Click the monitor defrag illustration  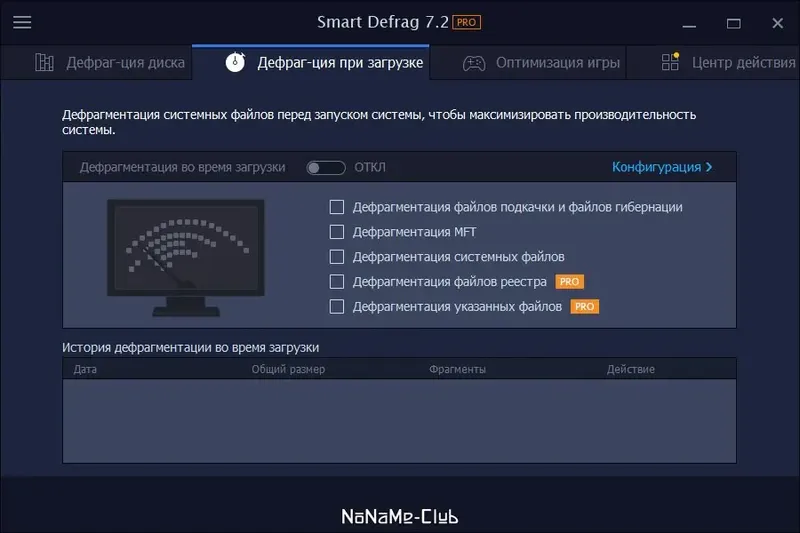point(186,258)
